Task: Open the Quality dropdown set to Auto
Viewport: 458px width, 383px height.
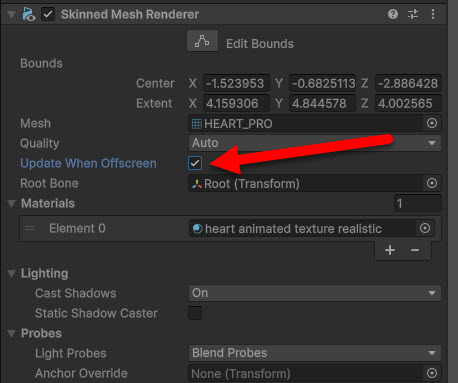Action: (x=315, y=143)
